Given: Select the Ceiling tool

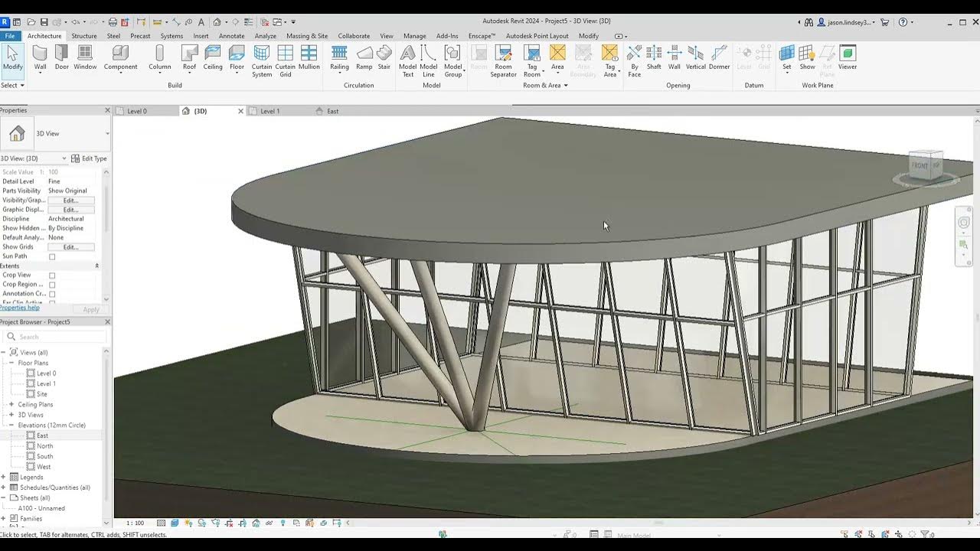Looking at the screenshot, I should coord(213,57).
